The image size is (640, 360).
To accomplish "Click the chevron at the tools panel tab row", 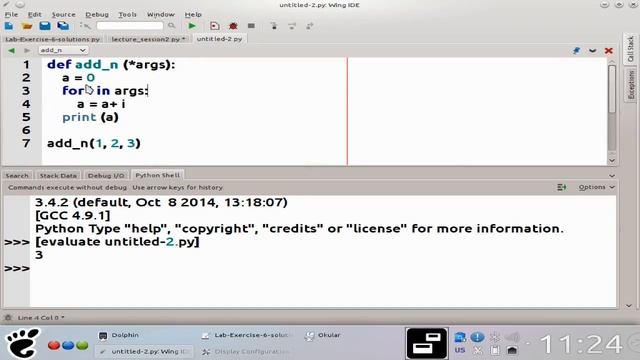I will (x=612, y=176).
